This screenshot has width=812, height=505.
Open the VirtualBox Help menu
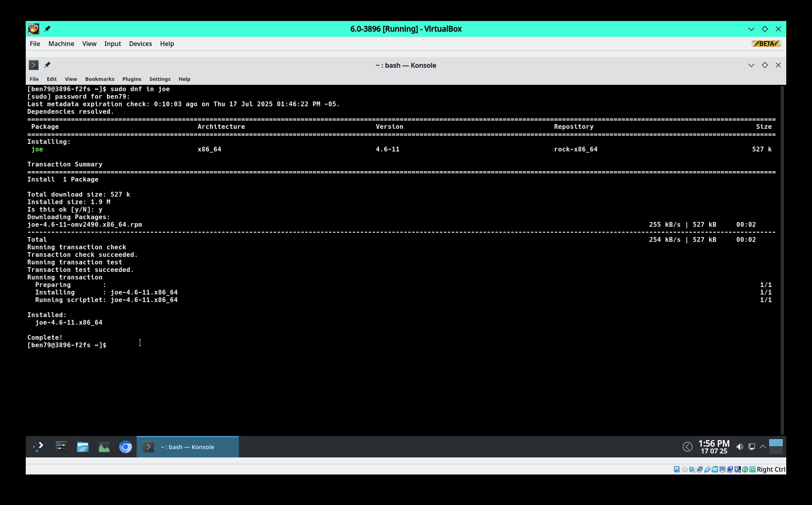[167, 44]
